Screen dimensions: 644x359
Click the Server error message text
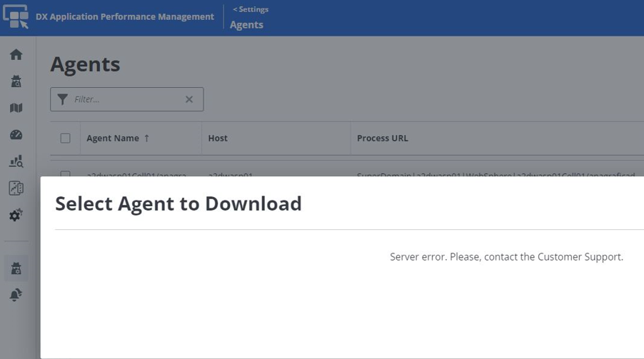(506, 257)
